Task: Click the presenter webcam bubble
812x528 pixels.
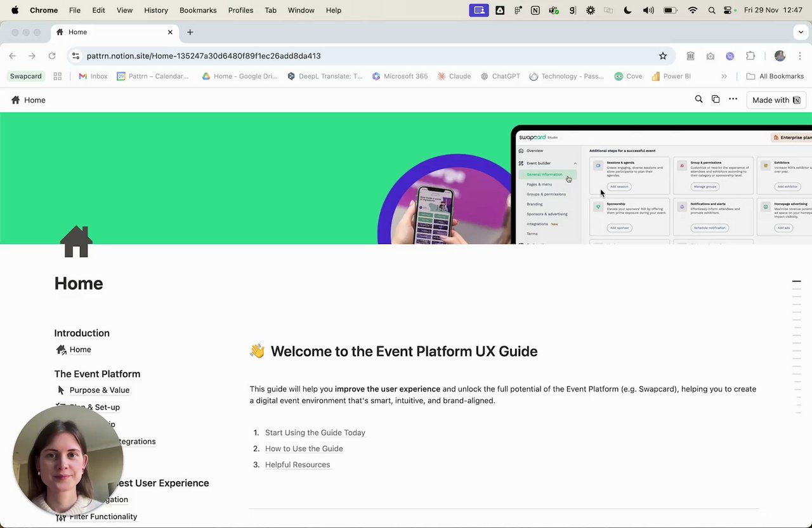Action: click(68, 460)
